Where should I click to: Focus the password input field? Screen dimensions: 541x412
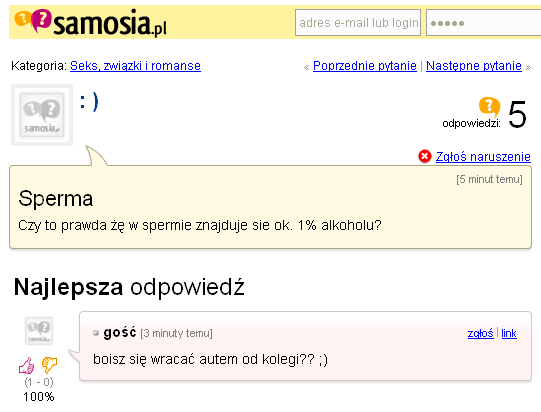tap(483, 23)
